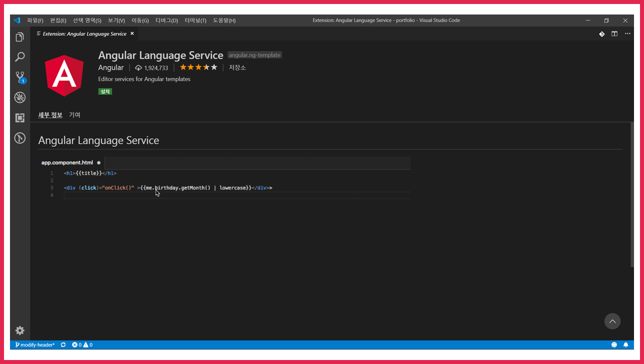Open the 보기(V) menu
The height and width of the screenshot is (364, 644).
116,20
